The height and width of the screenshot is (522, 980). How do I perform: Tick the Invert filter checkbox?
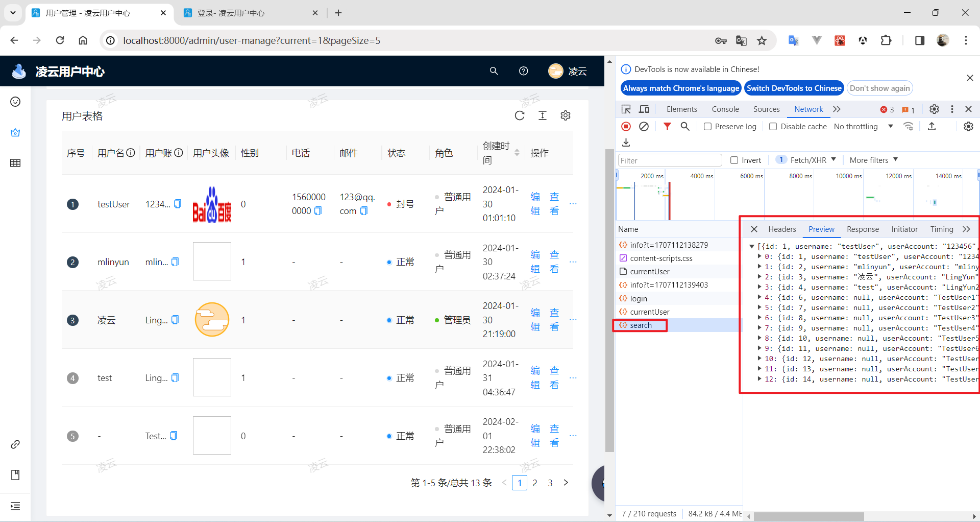click(x=734, y=160)
